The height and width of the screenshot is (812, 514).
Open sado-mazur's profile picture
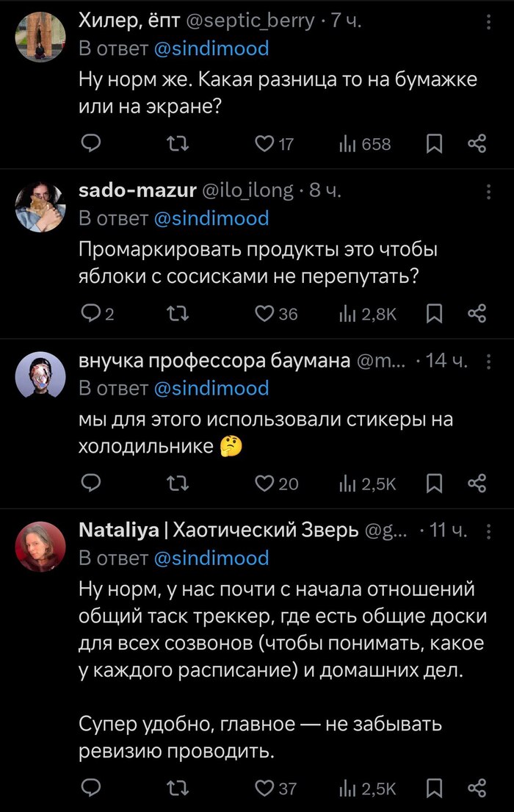[x=41, y=206]
